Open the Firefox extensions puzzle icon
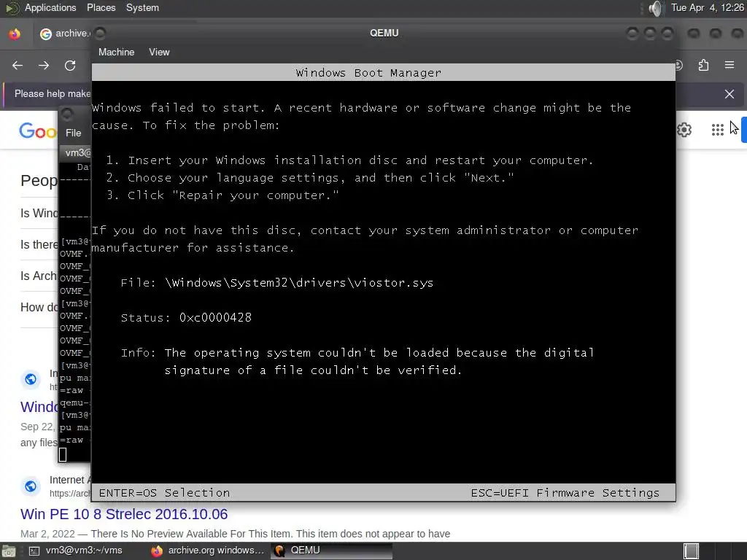The width and height of the screenshot is (747, 560). pos(704,65)
